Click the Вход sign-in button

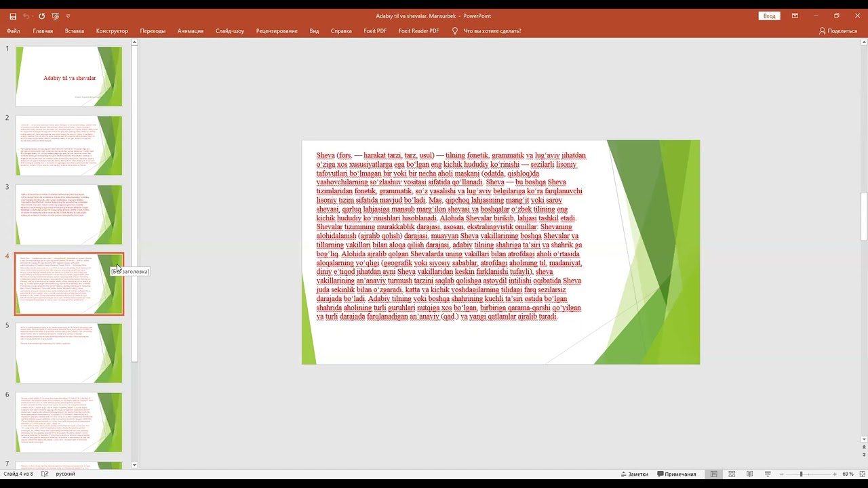coord(769,16)
